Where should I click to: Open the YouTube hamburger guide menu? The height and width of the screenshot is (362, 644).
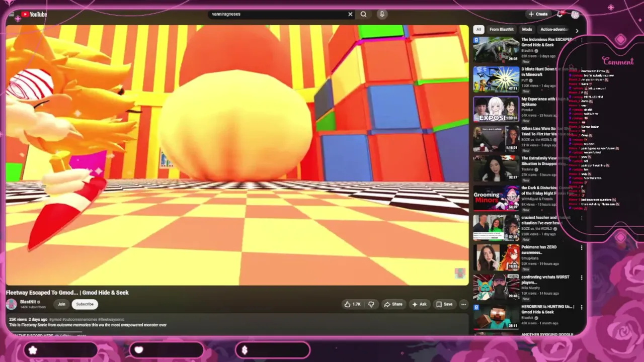pos(12,14)
